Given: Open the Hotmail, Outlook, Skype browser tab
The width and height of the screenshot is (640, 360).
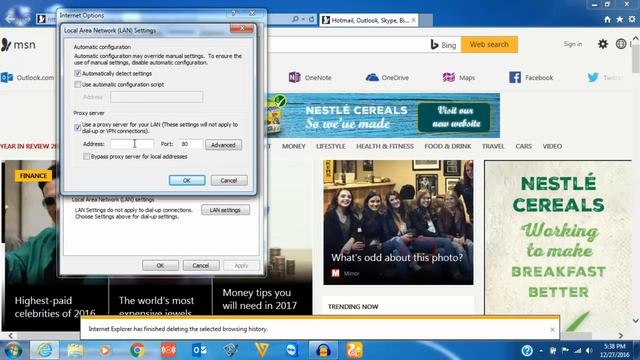Looking at the screenshot, I should tap(369, 20).
